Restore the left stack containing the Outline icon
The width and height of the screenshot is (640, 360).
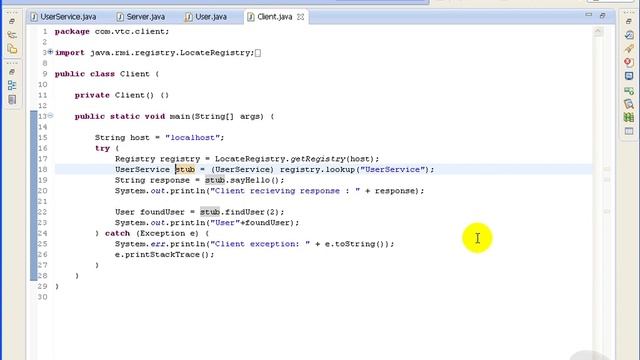pyautogui.click(x=12, y=72)
